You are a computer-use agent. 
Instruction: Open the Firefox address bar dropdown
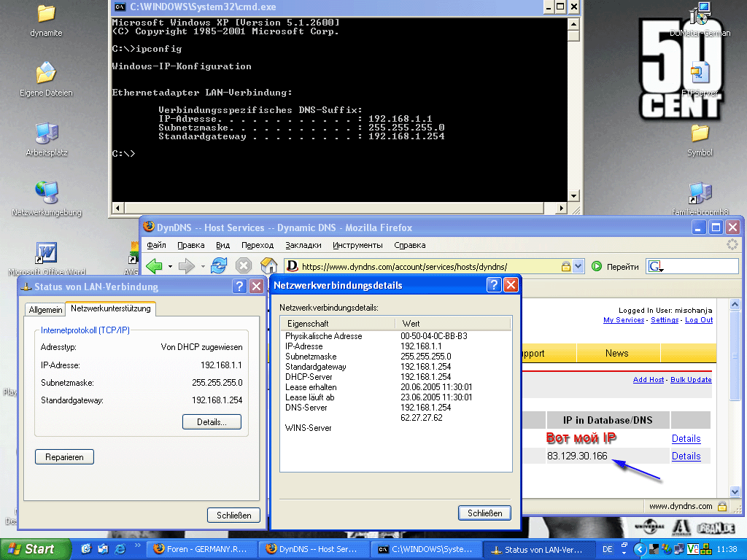pyautogui.click(x=578, y=266)
